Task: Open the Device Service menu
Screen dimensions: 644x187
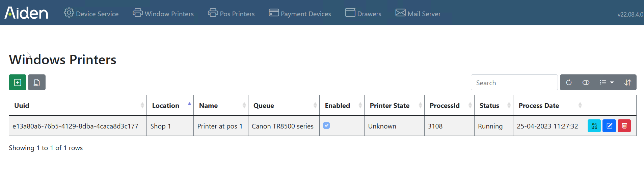Action: [91, 14]
